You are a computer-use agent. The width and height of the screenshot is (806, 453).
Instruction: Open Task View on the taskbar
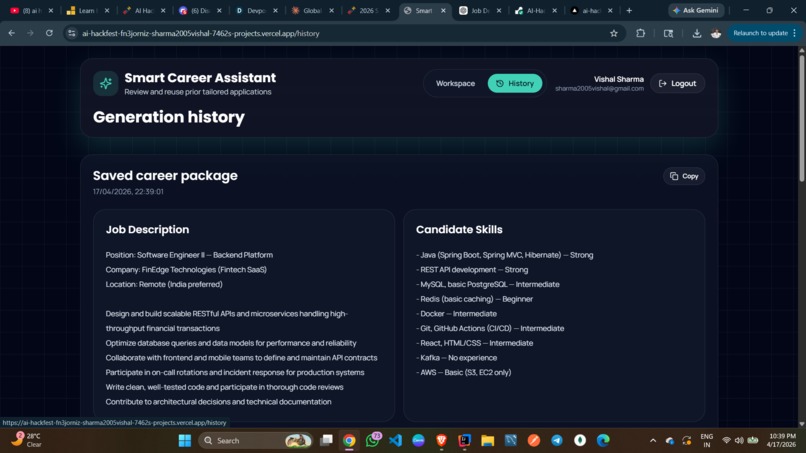click(x=326, y=440)
